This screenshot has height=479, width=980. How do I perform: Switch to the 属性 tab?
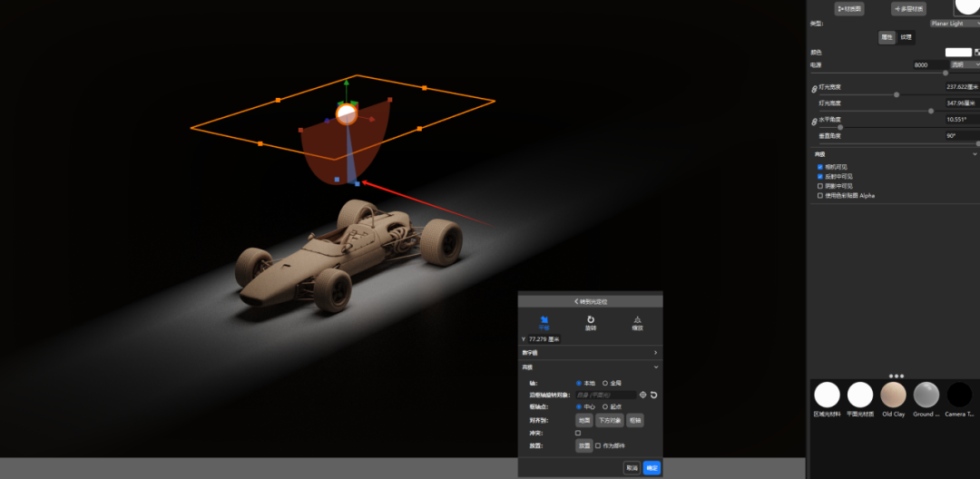point(887,37)
